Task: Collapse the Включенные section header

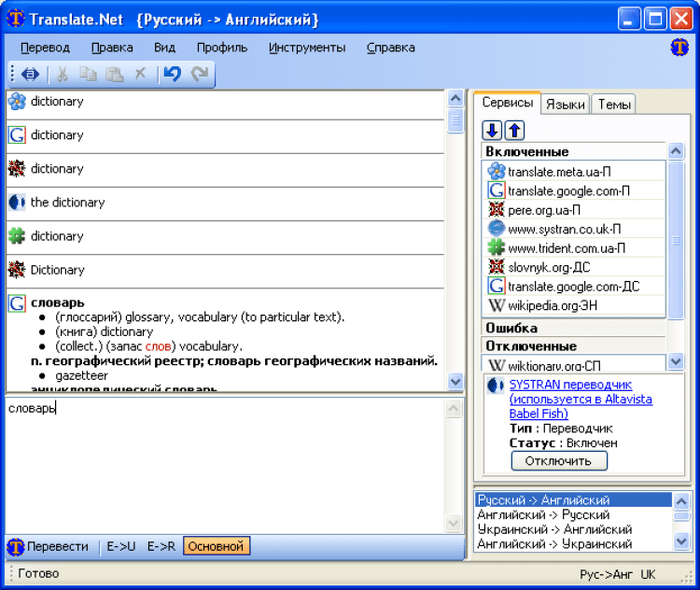Action: pyautogui.click(x=573, y=151)
